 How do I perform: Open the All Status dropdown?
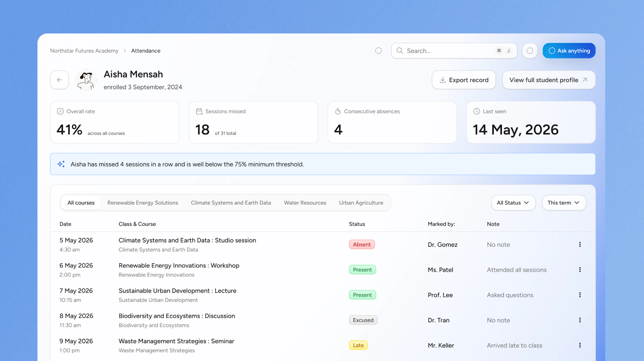pos(513,203)
